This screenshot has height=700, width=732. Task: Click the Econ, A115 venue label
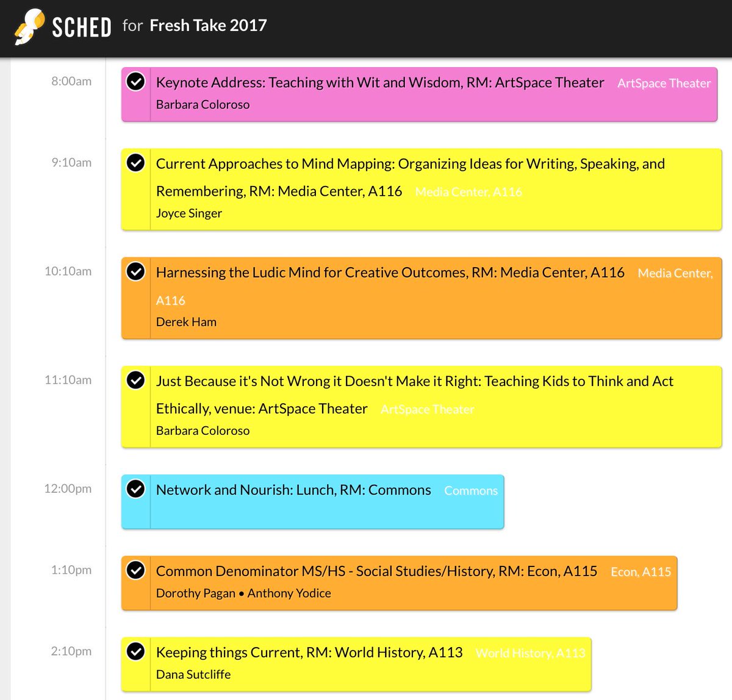(x=640, y=572)
